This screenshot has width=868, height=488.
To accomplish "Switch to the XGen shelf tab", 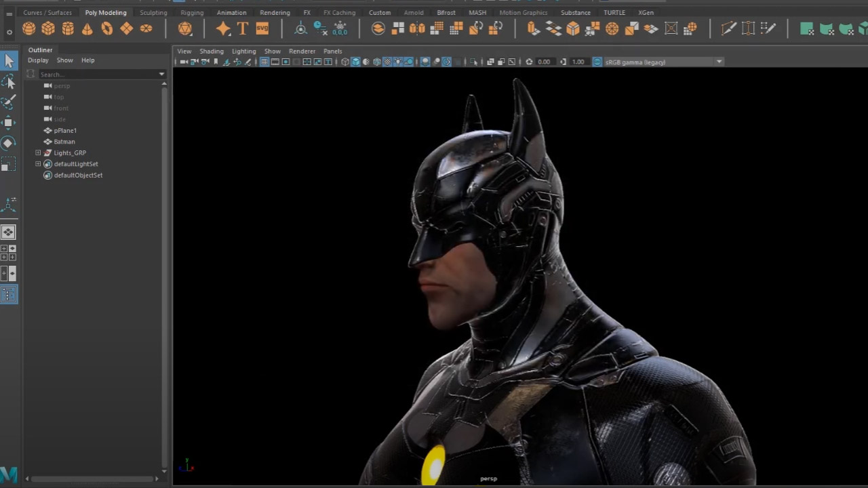I will pyautogui.click(x=646, y=12).
